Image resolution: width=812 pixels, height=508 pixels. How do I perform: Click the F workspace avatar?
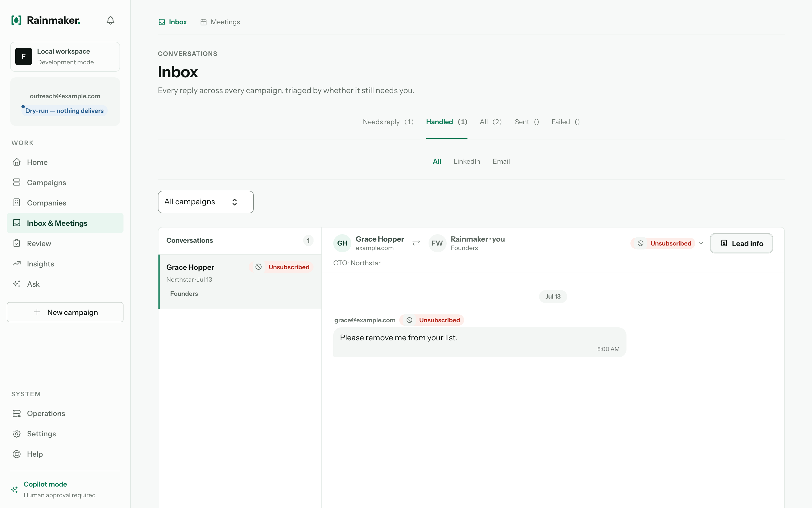(23, 56)
